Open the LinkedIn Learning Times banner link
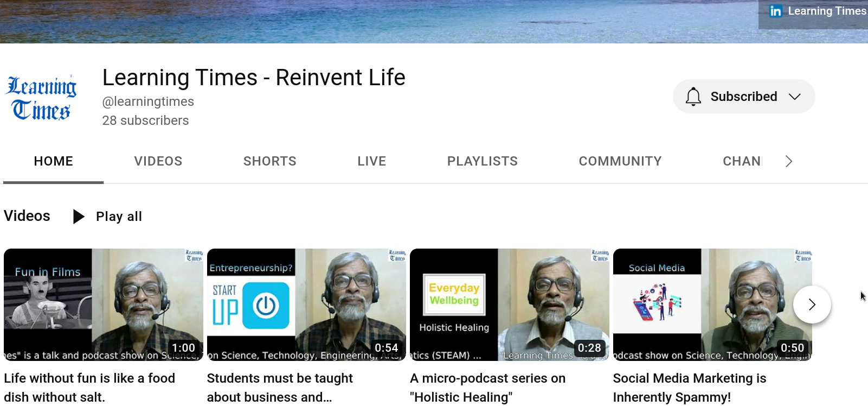Screen dimensions: 868x406 (818, 11)
